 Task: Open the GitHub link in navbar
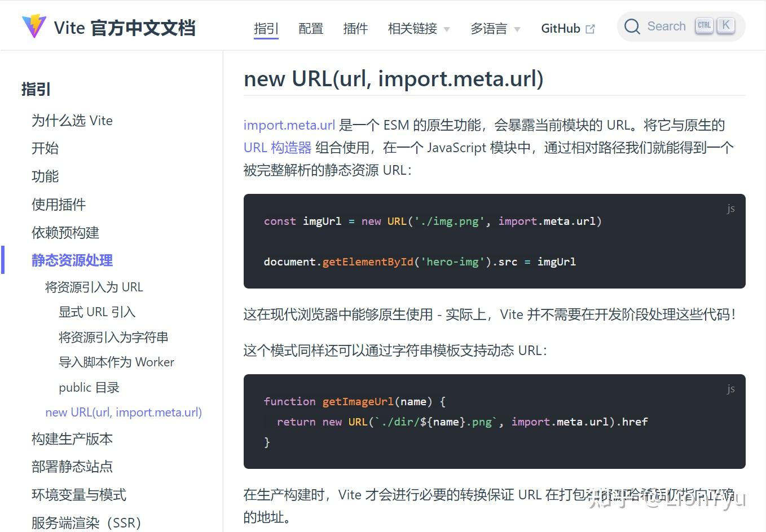coord(567,28)
